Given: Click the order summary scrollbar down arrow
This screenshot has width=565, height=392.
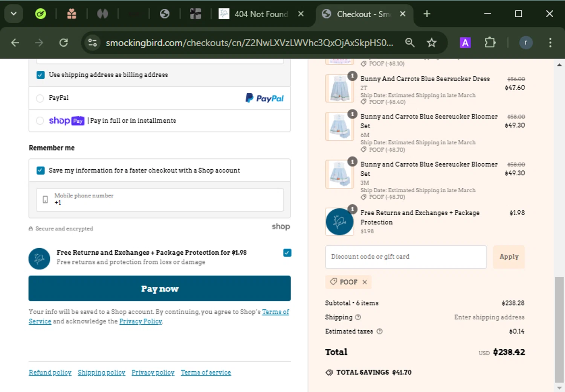Looking at the screenshot, I should [559, 388].
